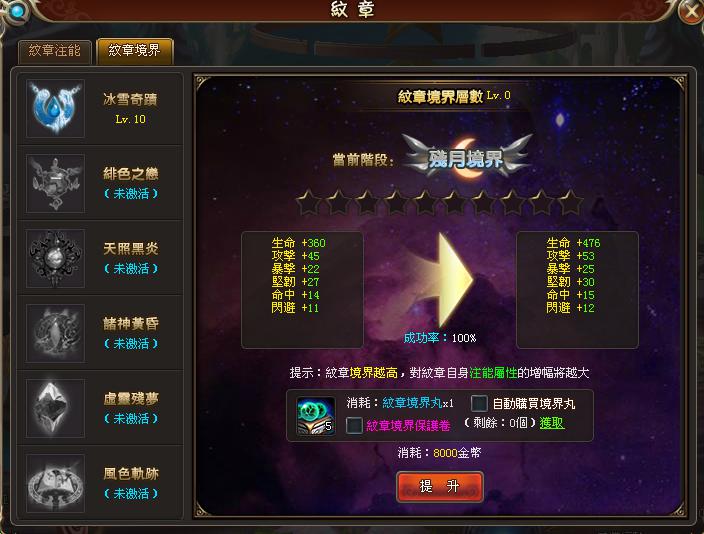This screenshot has height=534, width=704.
Task: Click the red 提升 button
Action: (x=440, y=486)
